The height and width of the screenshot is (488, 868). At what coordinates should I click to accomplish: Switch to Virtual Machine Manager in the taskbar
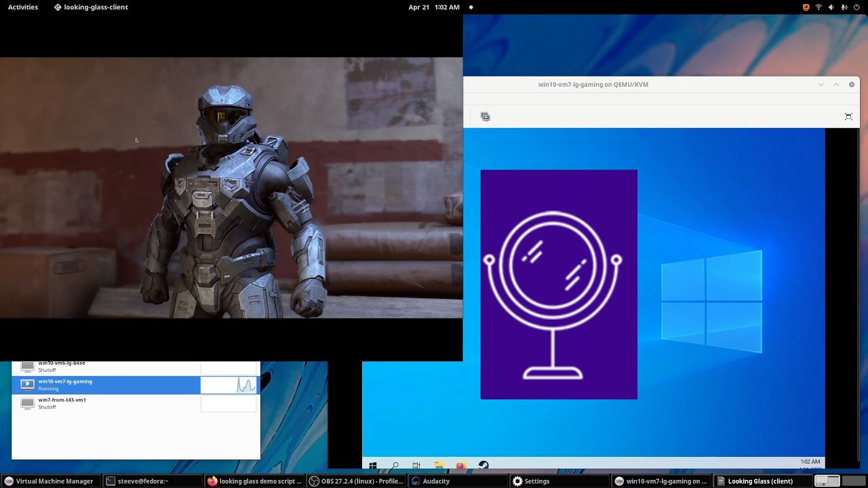coord(51,481)
